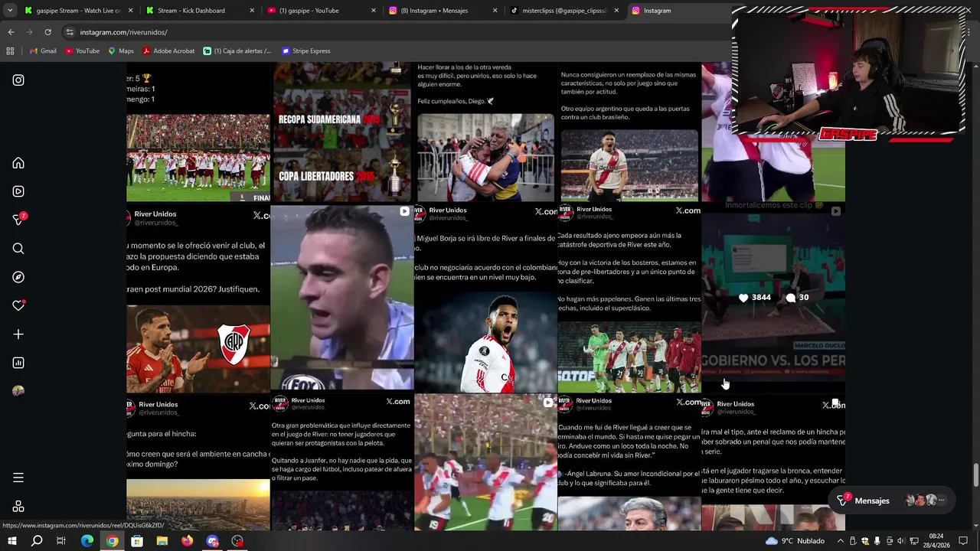Go back using browser back arrow
The image size is (980, 551).
(x=11, y=32)
